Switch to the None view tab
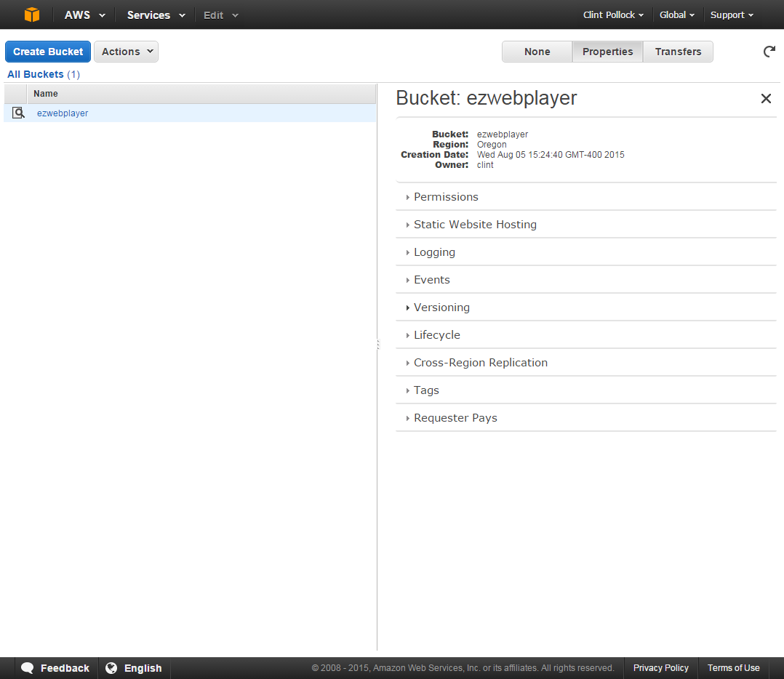The image size is (784, 679). [x=537, y=52]
